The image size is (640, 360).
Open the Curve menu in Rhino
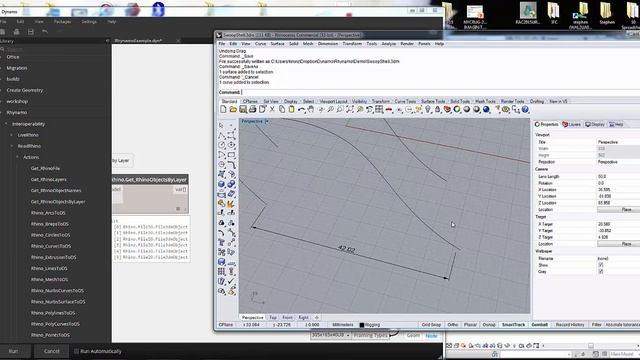pyautogui.click(x=260, y=44)
